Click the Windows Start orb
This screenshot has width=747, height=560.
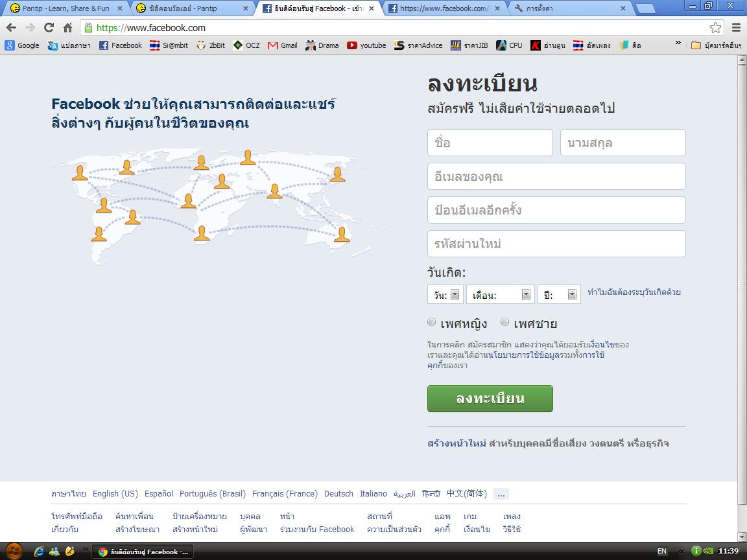pyautogui.click(x=14, y=552)
